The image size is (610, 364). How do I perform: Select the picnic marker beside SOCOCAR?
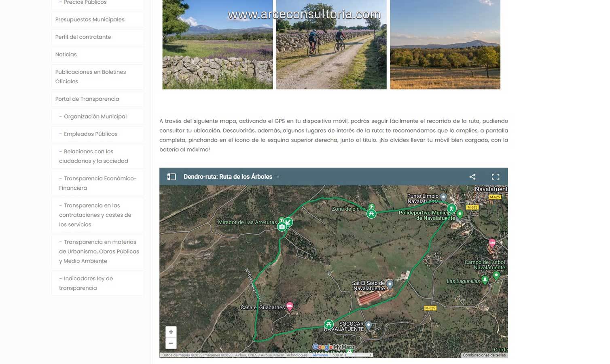pyautogui.click(x=328, y=324)
